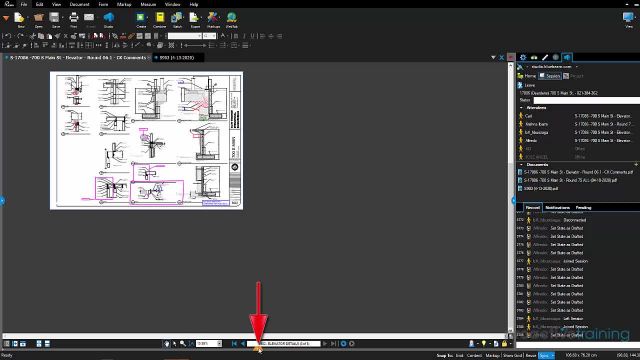Viewport: 640px width, 360px height.
Task: Switch to the Pending tab
Action: click(584, 208)
